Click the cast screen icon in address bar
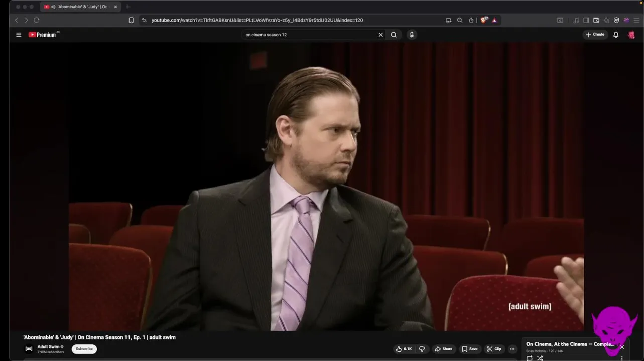644x361 pixels. point(448,20)
